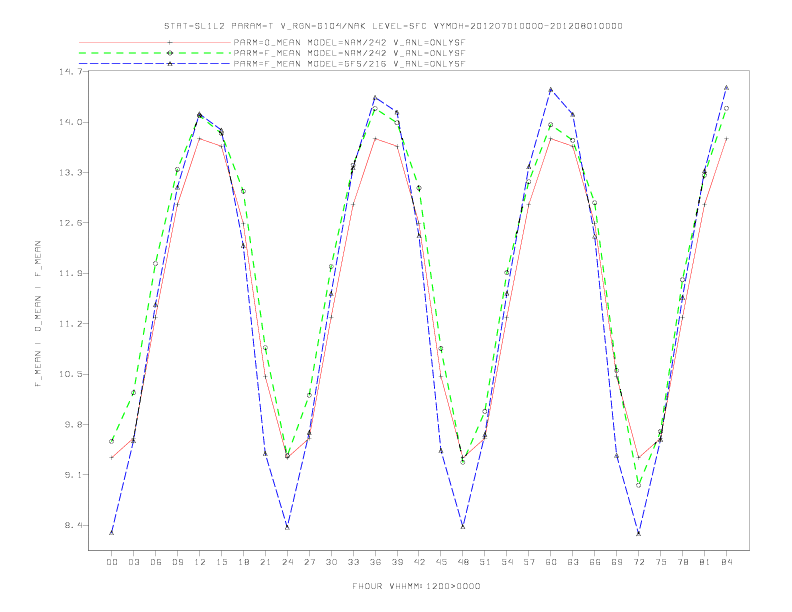Click y-axis tick value 8.4
Screen dimensions: 792x612
pyautogui.click(x=73, y=525)
